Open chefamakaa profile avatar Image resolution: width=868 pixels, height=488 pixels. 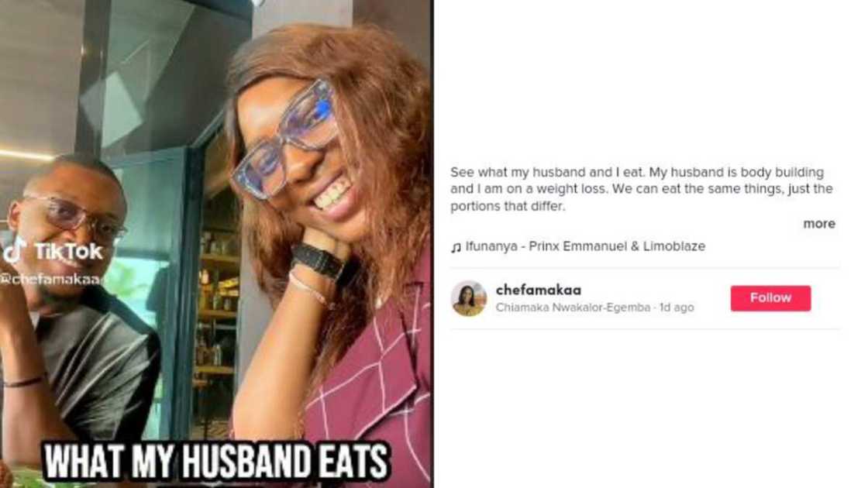[469, 298]
